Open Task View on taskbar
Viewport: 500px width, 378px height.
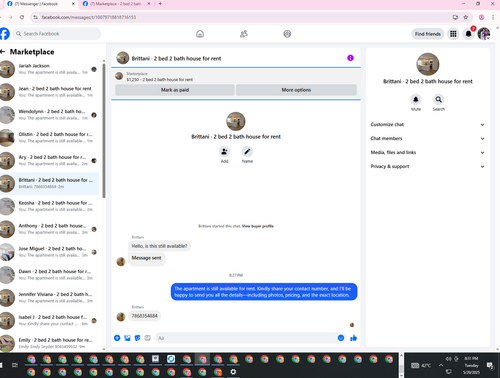pos(15,365)
